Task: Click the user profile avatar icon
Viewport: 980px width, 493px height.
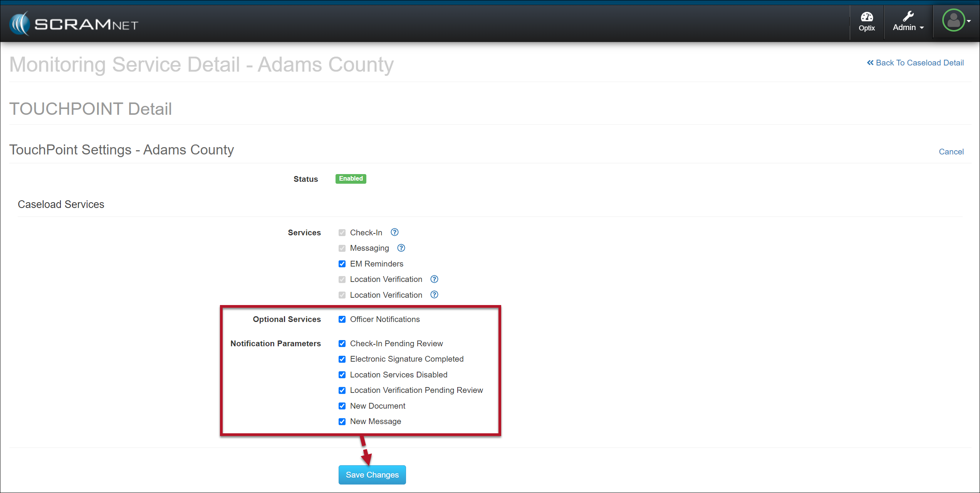Action: tap(953, 20)
